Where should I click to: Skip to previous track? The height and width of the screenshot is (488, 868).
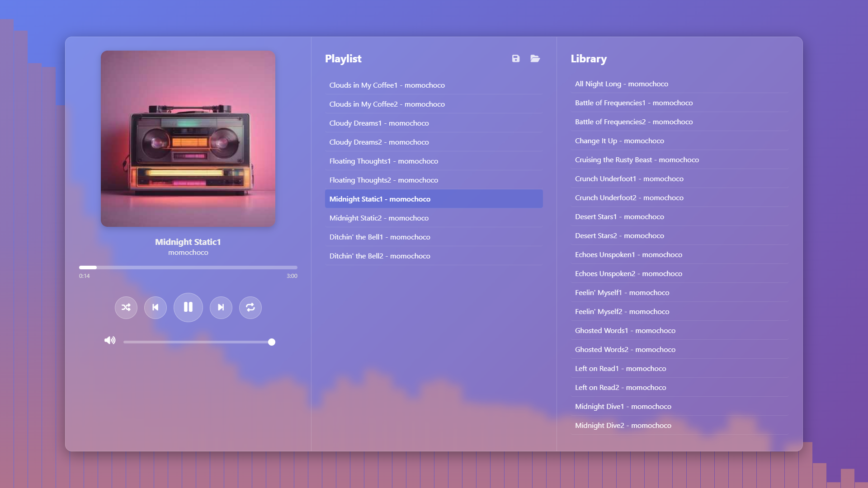(x=156, y=308)
